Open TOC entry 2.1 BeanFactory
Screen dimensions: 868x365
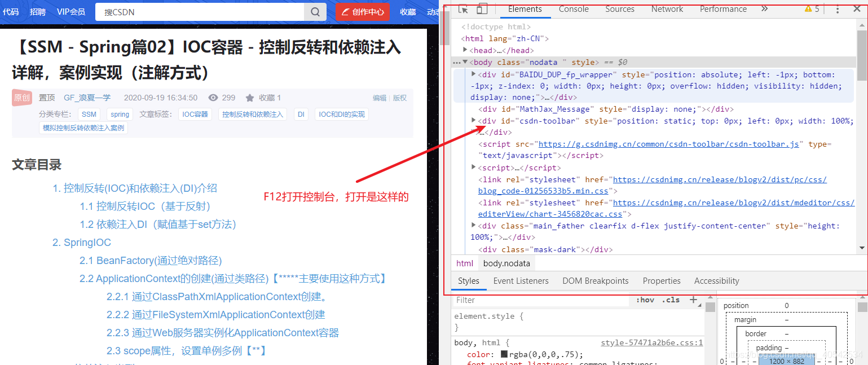point(151,261)
